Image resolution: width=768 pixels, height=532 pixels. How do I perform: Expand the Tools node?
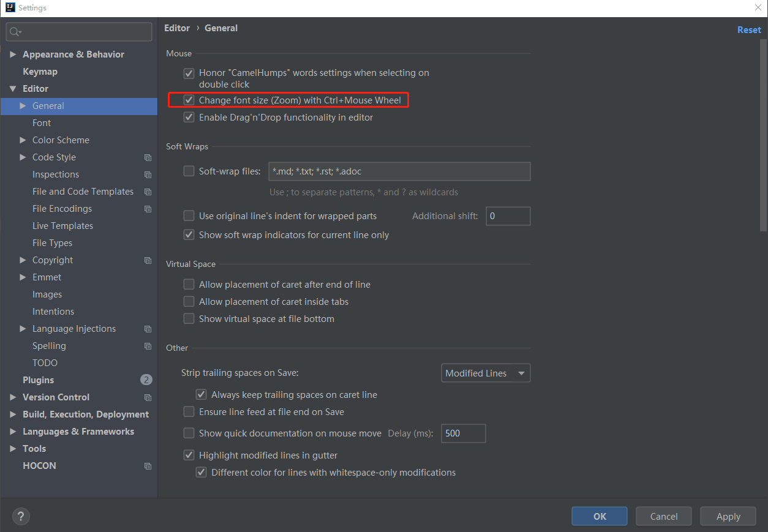(13, 449)
